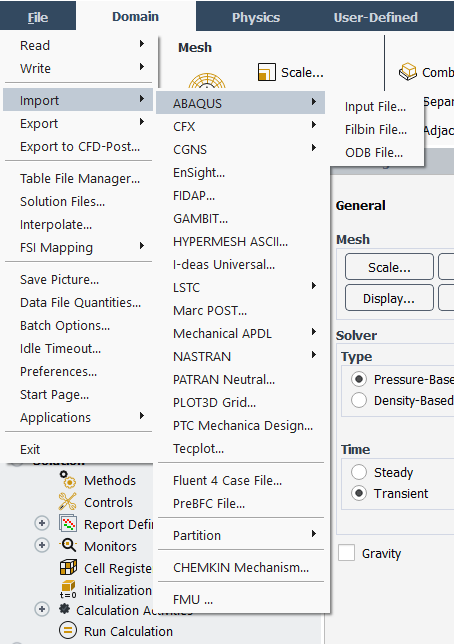454x644 pixels.
Task: Open Idle Timeout settings
Action: 78,348
